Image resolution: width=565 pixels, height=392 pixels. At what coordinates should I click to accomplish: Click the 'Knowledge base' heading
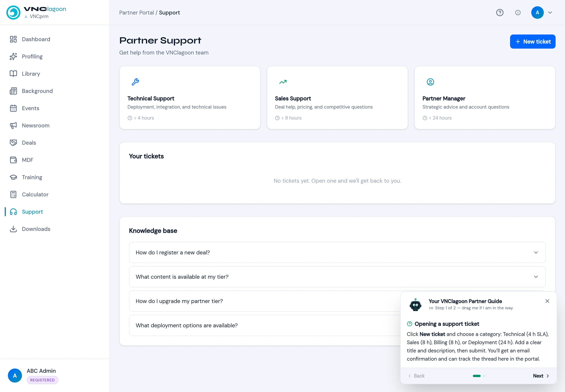click(x=153, y=231)
